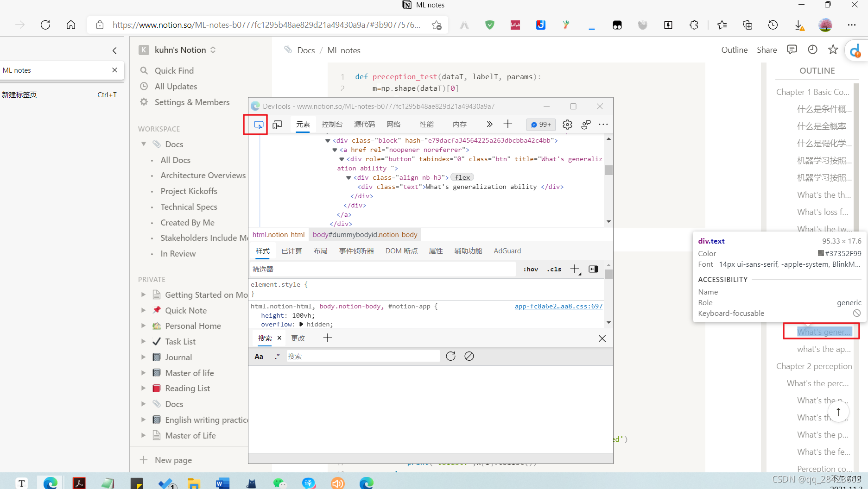This screenshot has height=489, width=868.
Task: Open Settings & Members
Action: (192, 102)
